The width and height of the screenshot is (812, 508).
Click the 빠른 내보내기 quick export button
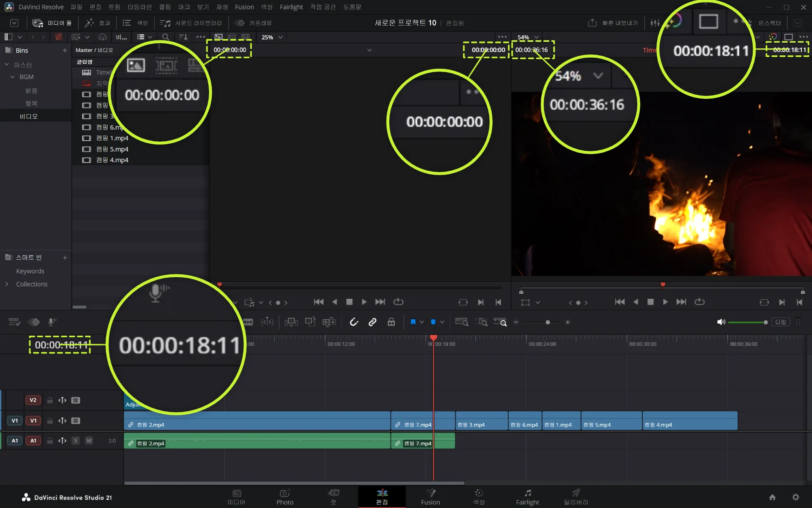point(613,23)
